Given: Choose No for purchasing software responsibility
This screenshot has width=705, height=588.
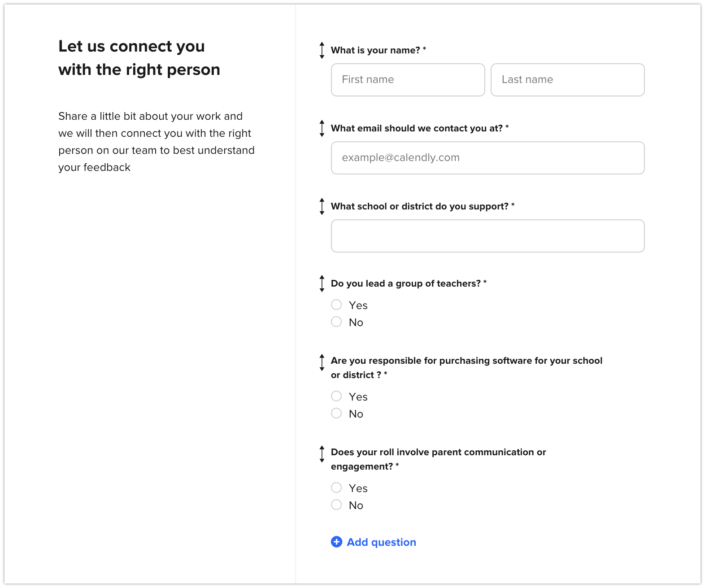Looking at the screenshot, I should pos(336,414).
